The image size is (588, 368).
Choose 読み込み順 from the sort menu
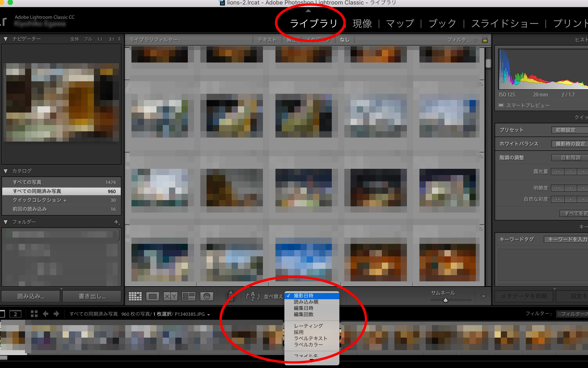pos(306,302)
